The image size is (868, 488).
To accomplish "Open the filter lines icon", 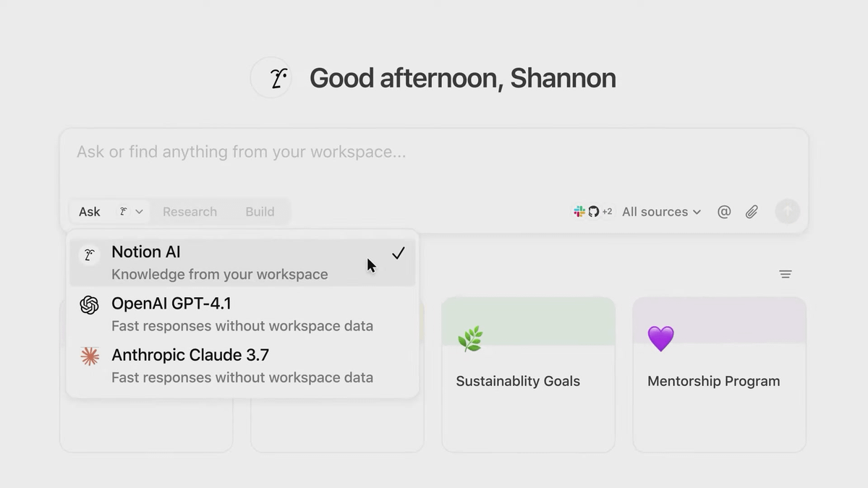I will [x=786, y=274].
